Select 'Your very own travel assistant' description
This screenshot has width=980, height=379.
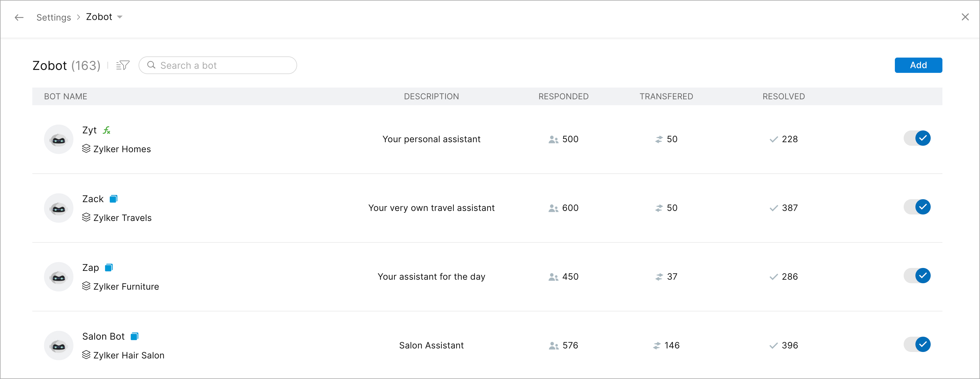[431, 208]
